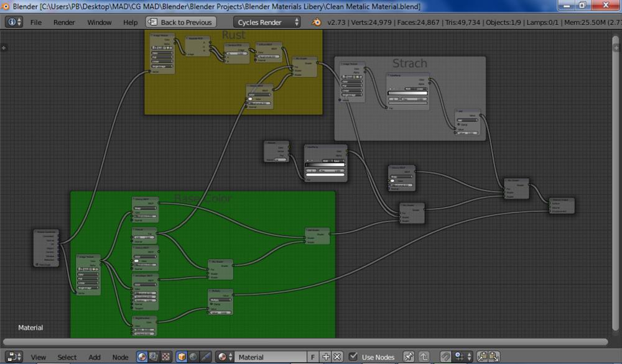Click the pin node tree icon
Screen dimensions: 622x364
pyautogui.click(x=409, y=357)
